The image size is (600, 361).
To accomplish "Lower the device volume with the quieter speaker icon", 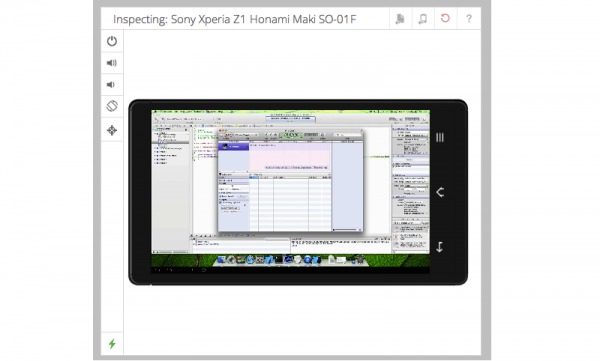I will [111, 85].
